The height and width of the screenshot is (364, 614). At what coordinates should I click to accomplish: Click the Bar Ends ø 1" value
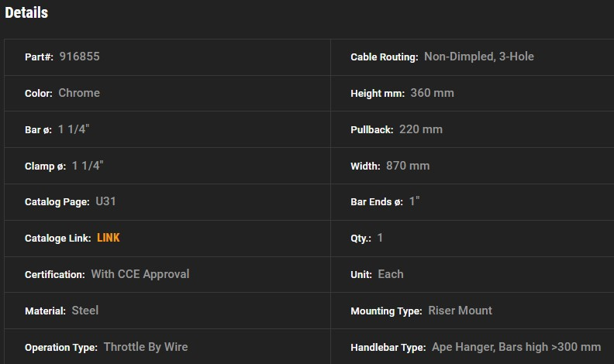(x=414, y=201)
